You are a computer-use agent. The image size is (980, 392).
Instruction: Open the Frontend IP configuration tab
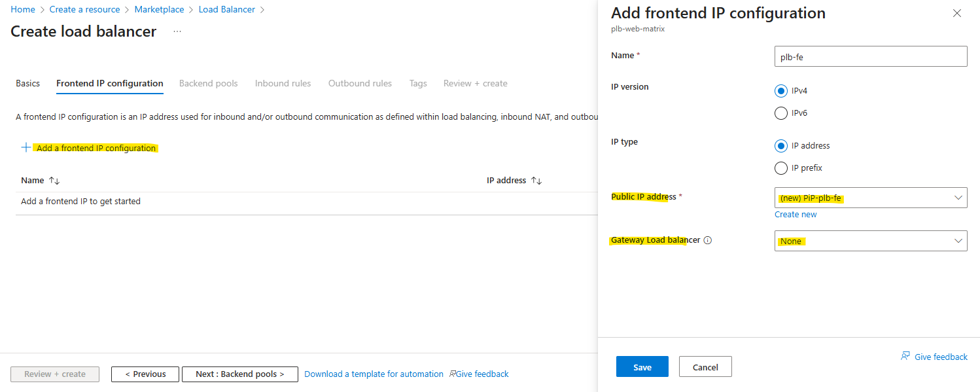click(x=110, y=83)
